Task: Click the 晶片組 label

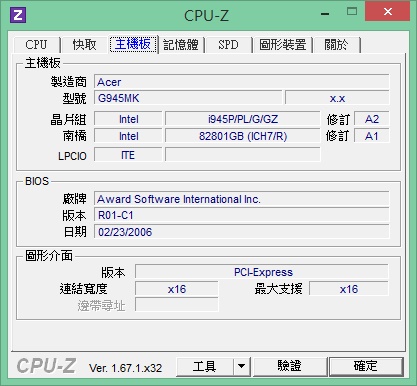Action: [x=68, y=120]
